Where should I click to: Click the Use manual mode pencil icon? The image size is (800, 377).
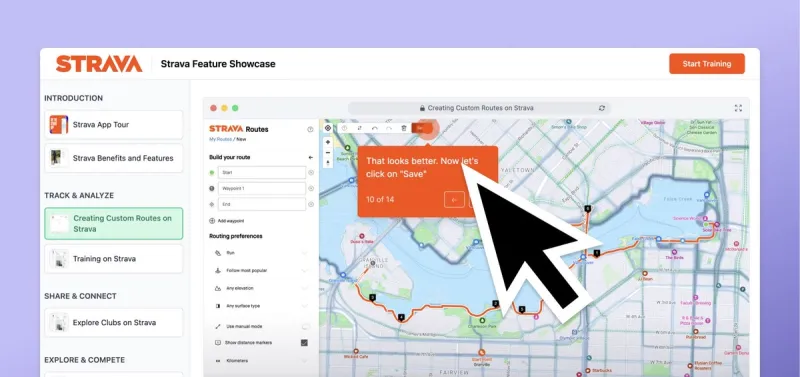[x=218, y=326]
